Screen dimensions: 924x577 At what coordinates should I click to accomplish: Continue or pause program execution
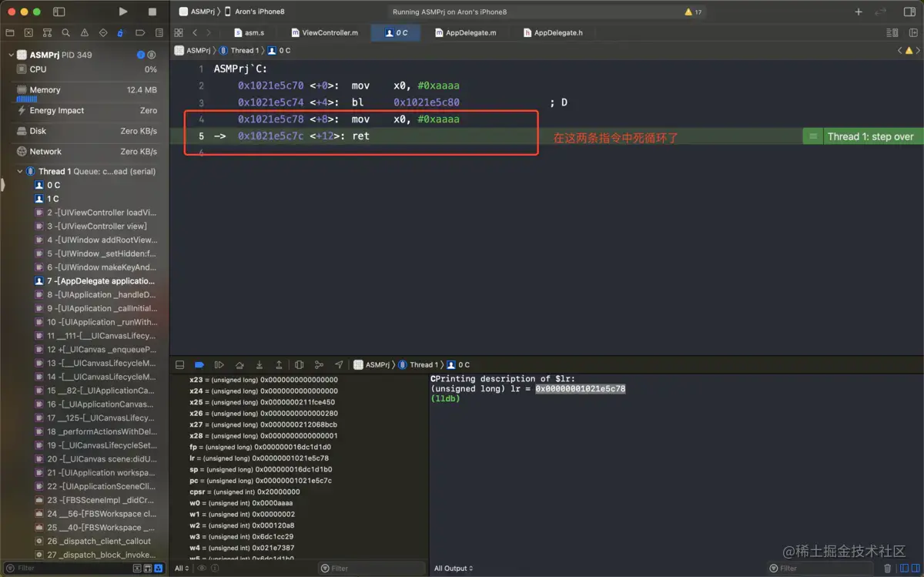pos(219,364)
